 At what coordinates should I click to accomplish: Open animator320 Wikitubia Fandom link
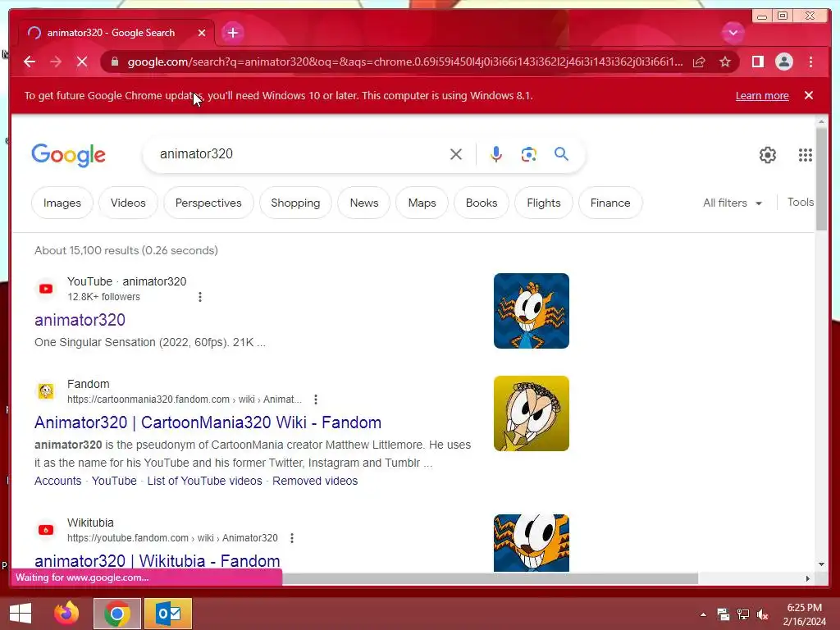click(x=157, y=561)
